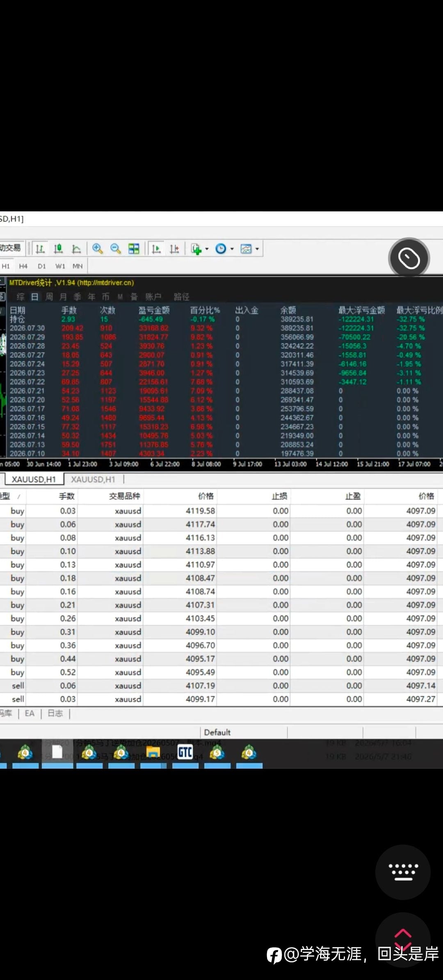Open the indicators list icon
This screenshot has height=980, width=443.
tap(196, 249)
